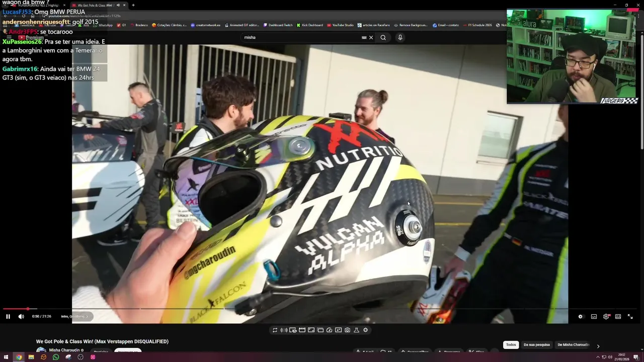The image size is (644, 362).
Task: Open the 'Bradesco' bookmark
Action: click(138, 25)
